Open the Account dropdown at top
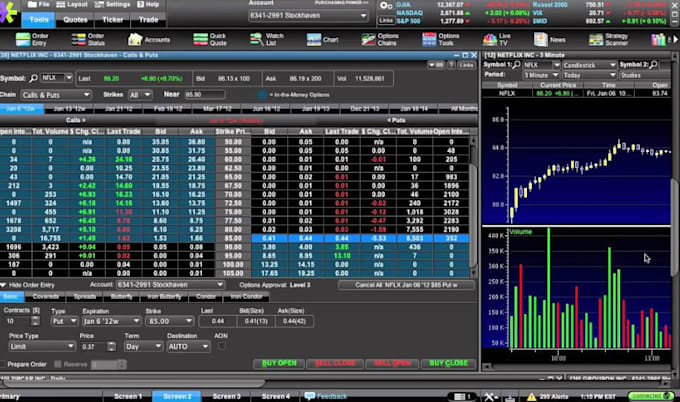 pyautogui.click(x=309, y=16)
